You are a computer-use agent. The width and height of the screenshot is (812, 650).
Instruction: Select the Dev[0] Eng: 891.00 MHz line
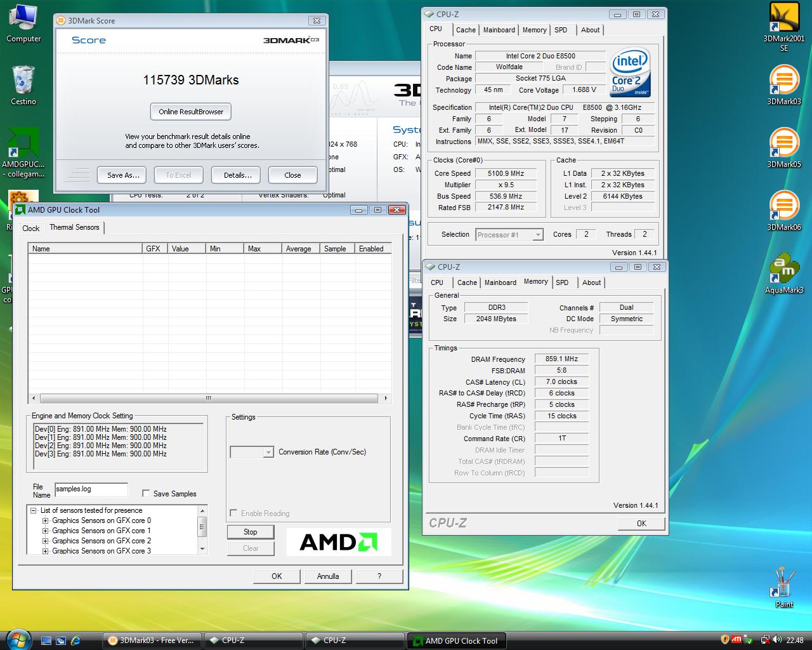coord(101,429)
